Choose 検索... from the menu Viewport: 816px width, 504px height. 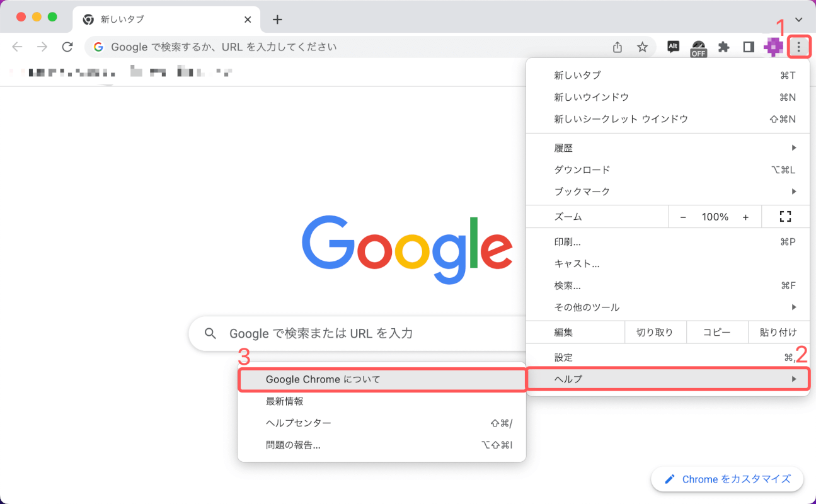click(668, 286)
